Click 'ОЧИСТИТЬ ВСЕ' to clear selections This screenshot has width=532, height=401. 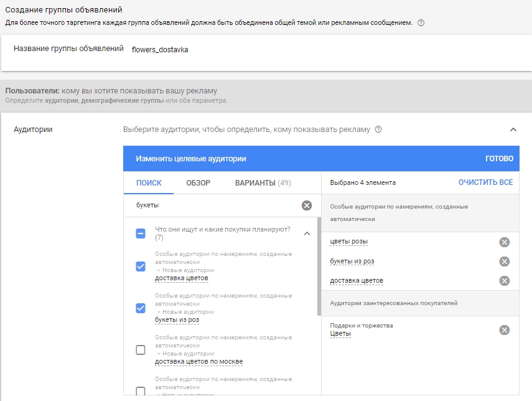pos(485,182)
